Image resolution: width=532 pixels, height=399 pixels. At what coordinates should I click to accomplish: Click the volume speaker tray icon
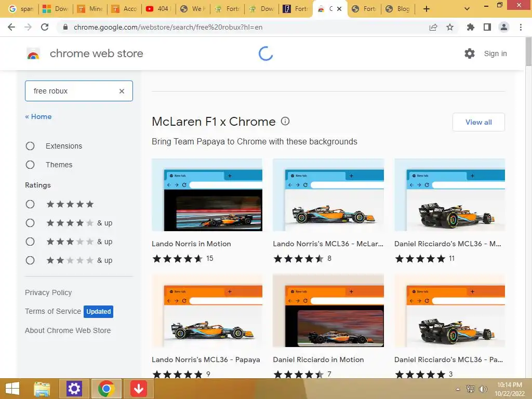[x=483, y=389]
